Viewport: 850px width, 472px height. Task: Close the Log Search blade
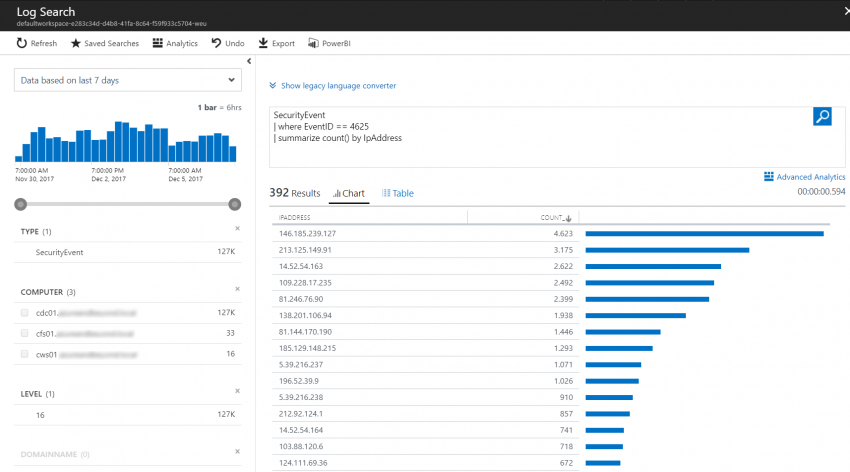(846, 11)
